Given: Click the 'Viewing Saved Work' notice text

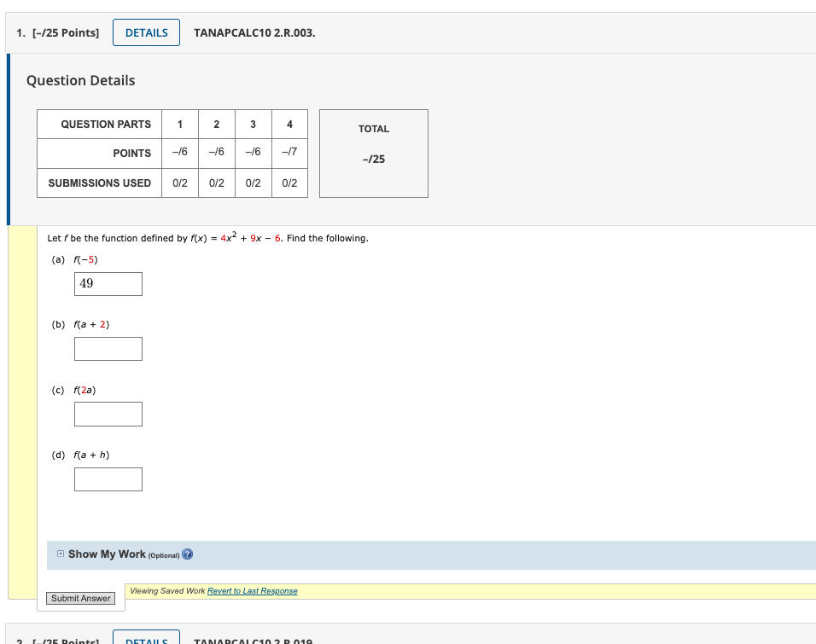Looking at the screenshot, I should 167,591.
